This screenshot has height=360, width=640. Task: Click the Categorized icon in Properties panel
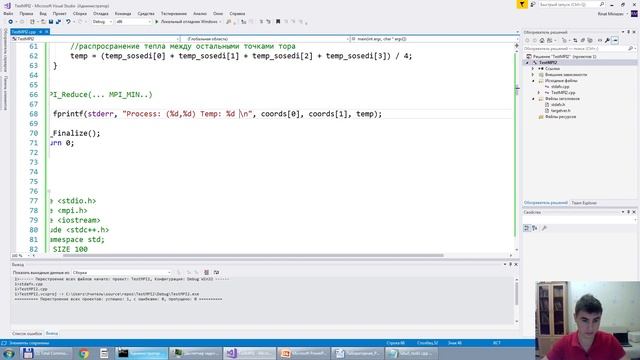click(x=527, y=228)
